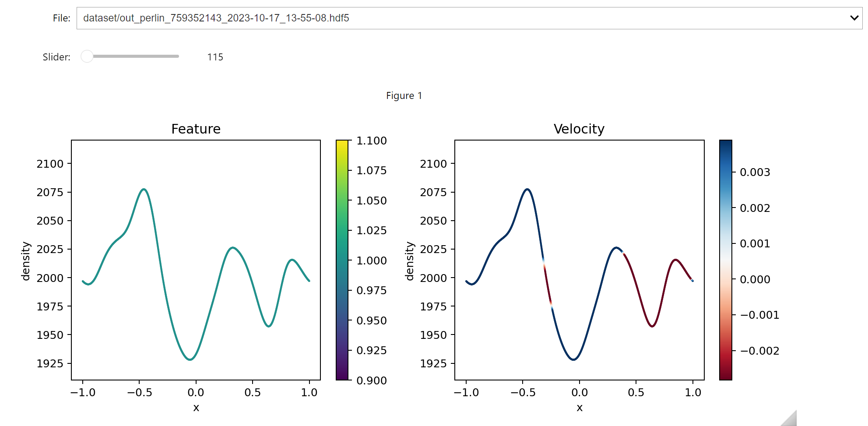The image size is (868, 426).
Task: Grab the figure resize handle triangle
Action: point(790,419)
